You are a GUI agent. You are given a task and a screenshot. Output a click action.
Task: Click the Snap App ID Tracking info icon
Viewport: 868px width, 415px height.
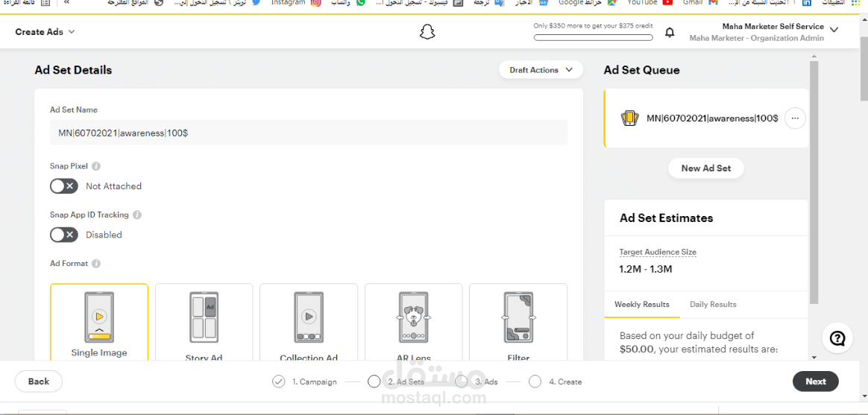[x=137, y=215]
